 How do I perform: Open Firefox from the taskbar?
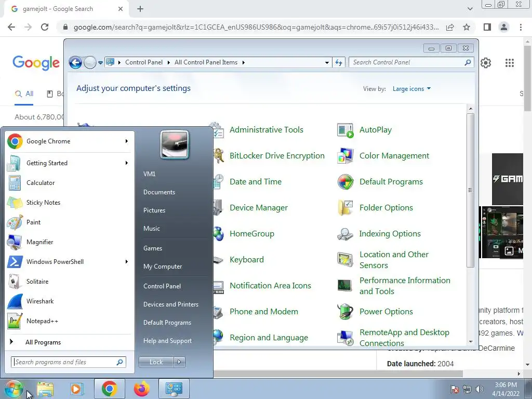tap(141, 389)
